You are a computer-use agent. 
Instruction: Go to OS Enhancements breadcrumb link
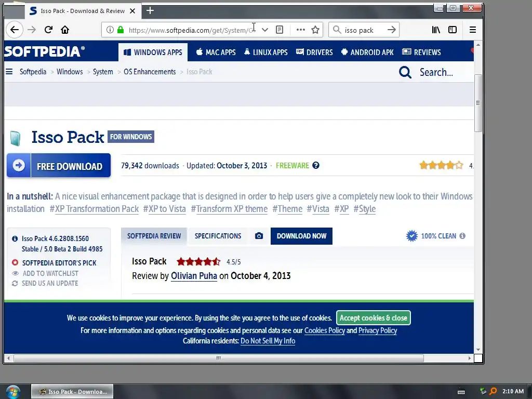[x=150, y=72]
